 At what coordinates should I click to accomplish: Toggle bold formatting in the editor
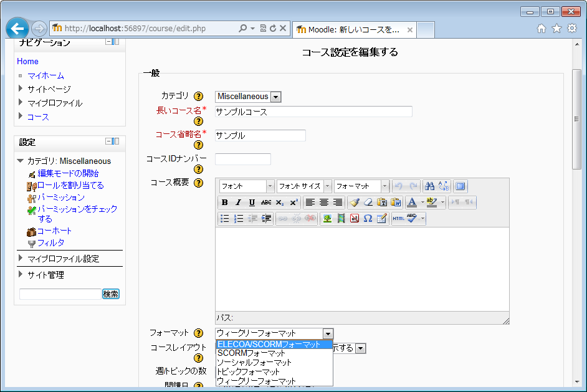[x=224, y=203]
